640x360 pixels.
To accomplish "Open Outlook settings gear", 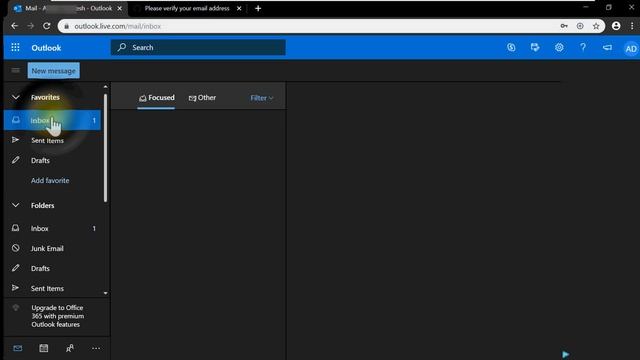I will point(559,47).
